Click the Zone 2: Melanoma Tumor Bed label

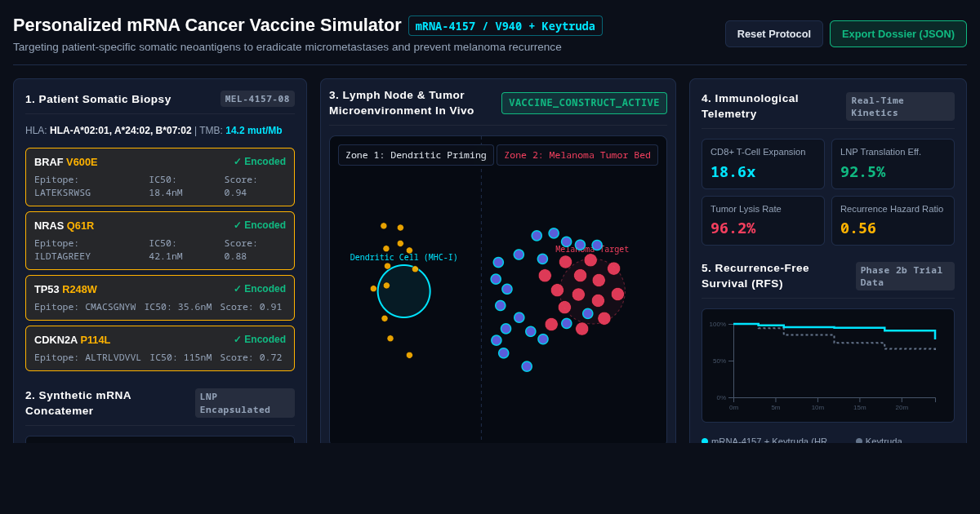(577, 155)
